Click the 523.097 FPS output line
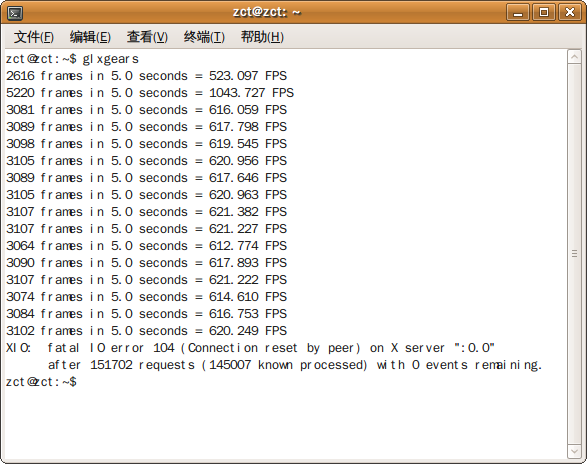 146,76
